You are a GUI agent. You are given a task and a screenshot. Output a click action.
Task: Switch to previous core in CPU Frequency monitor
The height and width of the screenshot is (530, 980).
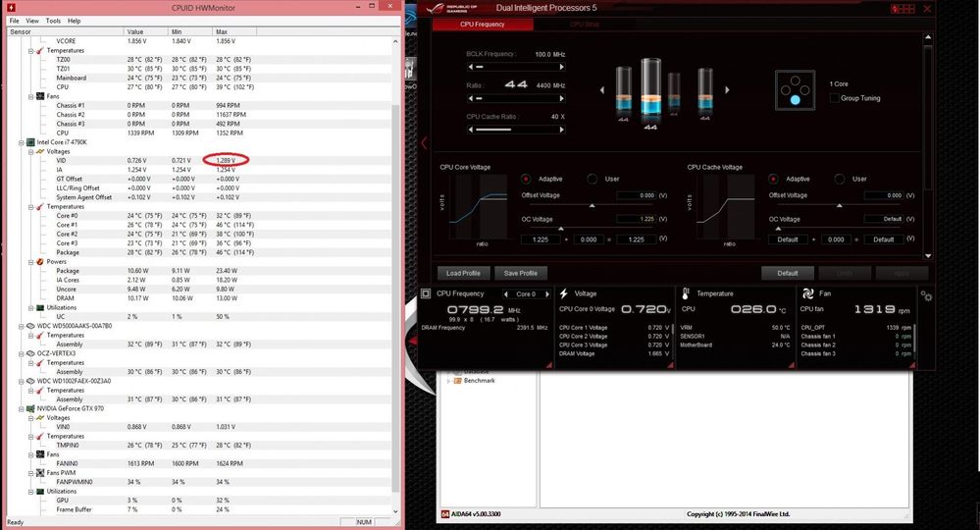click(x=505, y=293)
